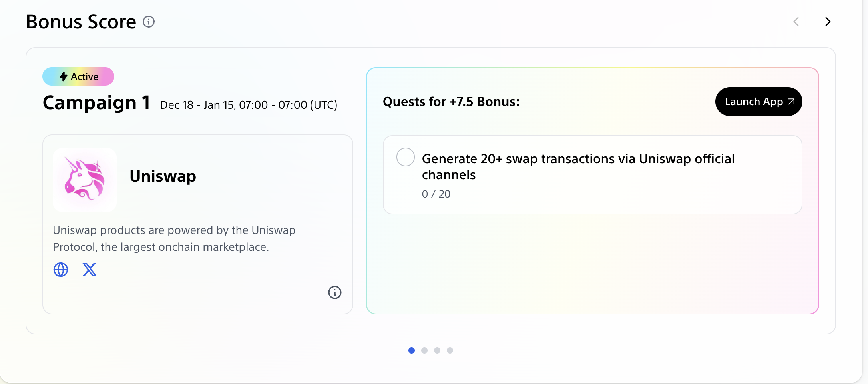Click the left chevron for previous campaign

[x=796, y=22]
